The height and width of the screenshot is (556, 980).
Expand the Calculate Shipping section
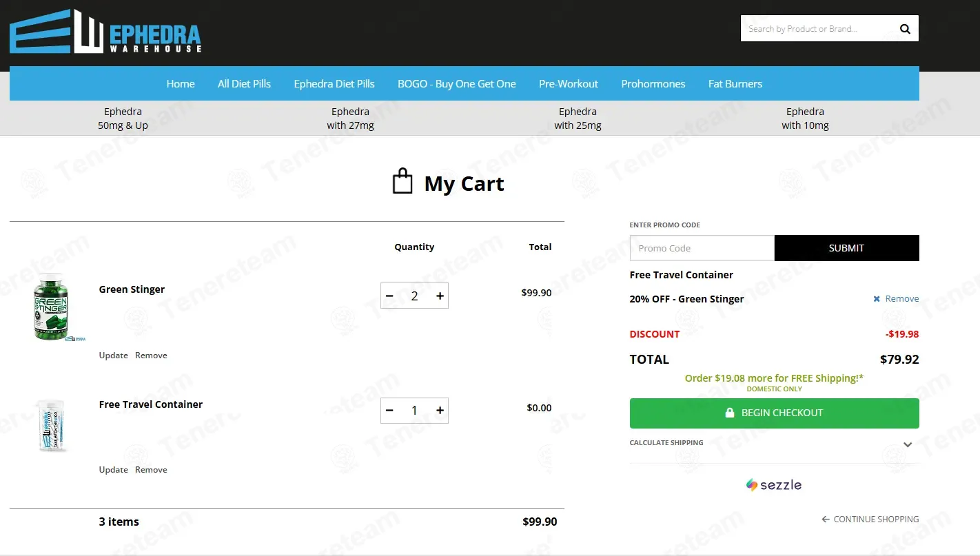[x=907, y=444]
